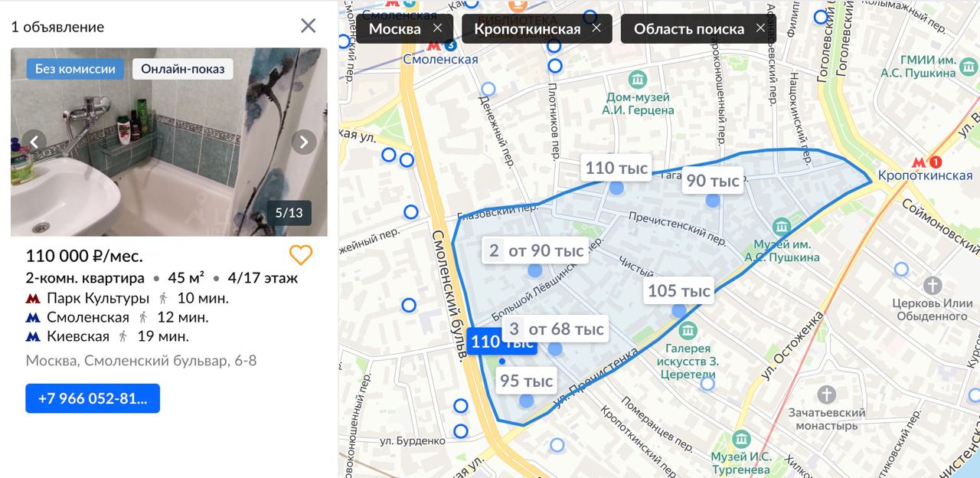Remove the Москва filter chip

(x=437, y=28)
